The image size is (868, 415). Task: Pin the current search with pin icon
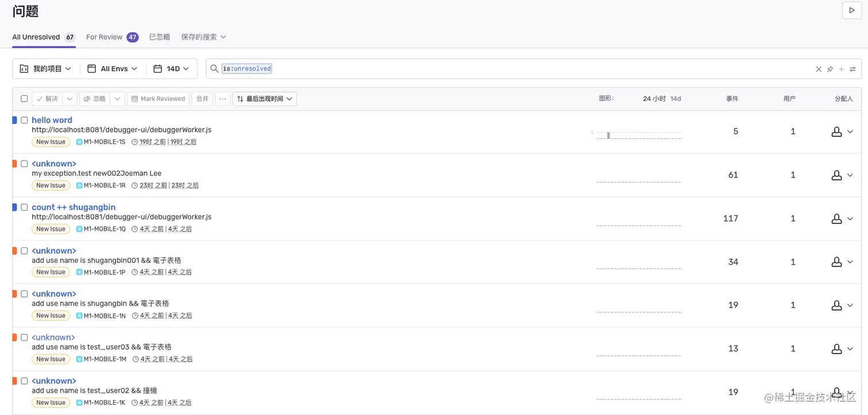830,69
